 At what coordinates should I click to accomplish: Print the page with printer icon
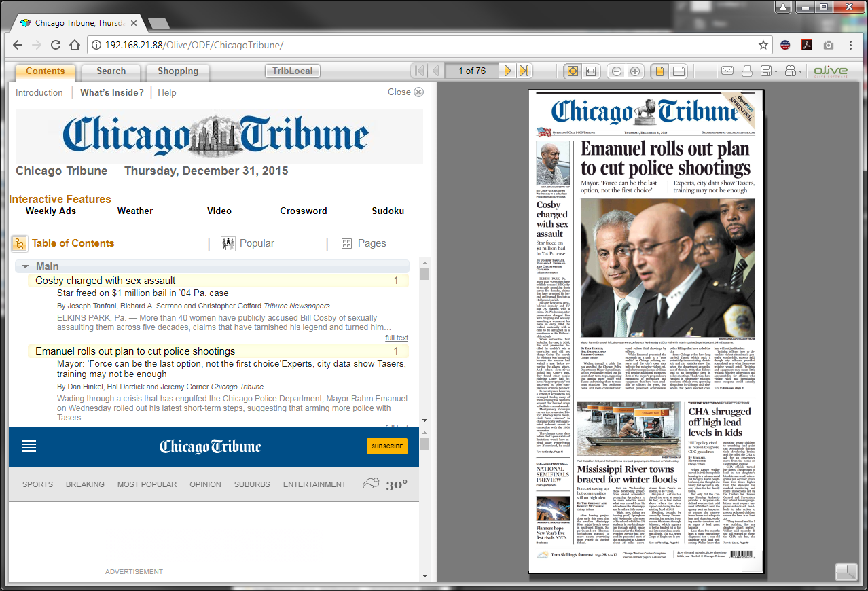pyautogui.click(x=747, y=71)
